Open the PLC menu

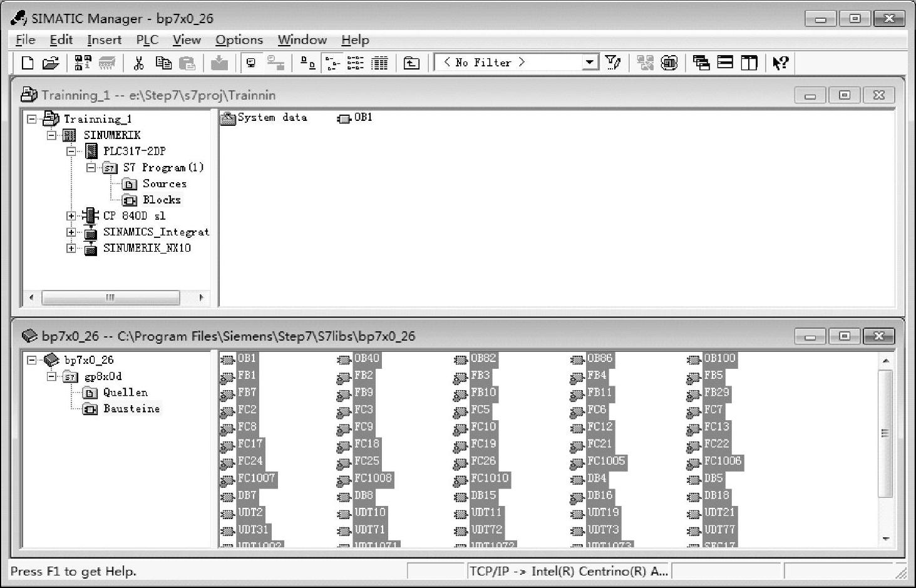tap(147, 40)
